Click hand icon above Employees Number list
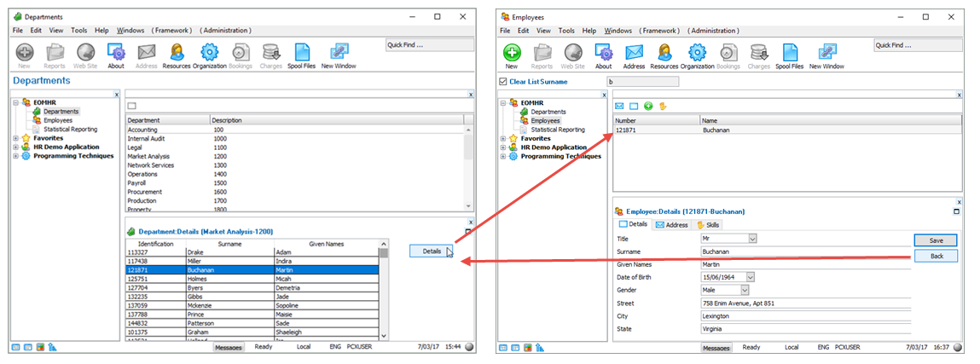980x364 pixels. pyautogui.click(x=663, y=107)
